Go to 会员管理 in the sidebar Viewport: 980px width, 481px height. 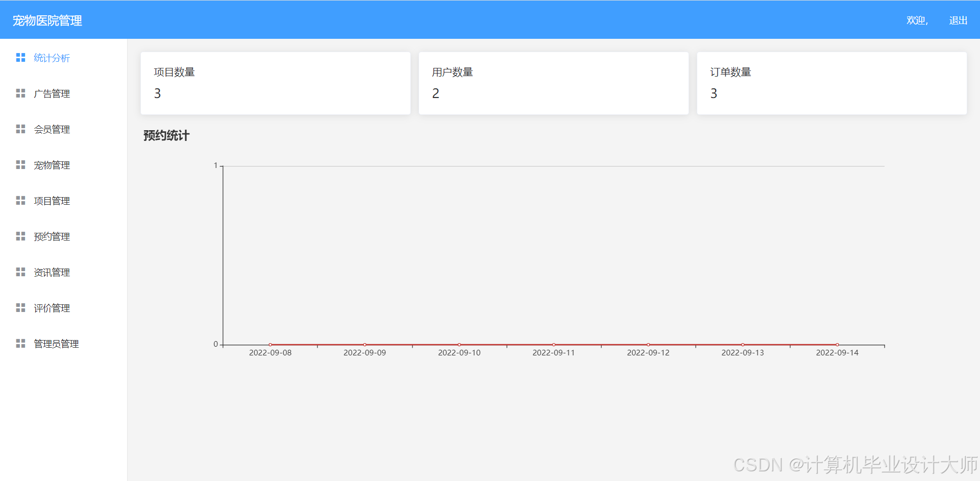63,129
